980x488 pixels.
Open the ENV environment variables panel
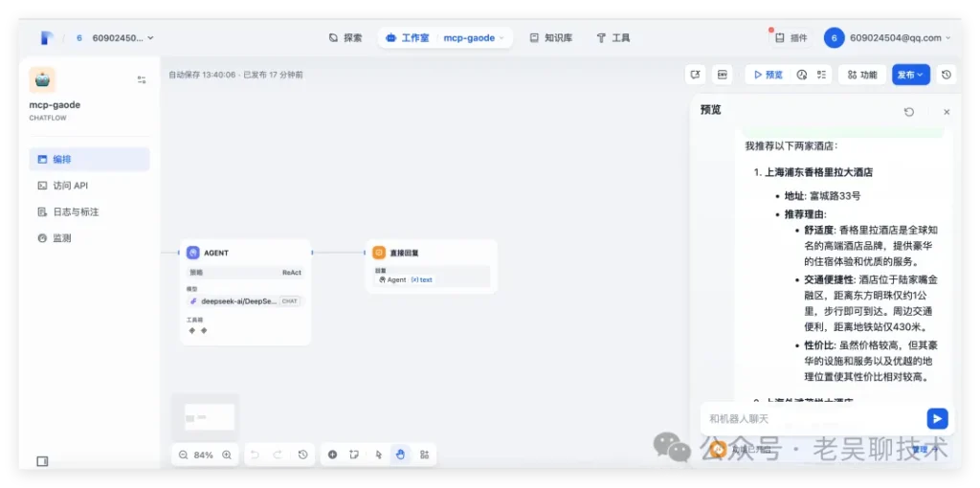723,75
